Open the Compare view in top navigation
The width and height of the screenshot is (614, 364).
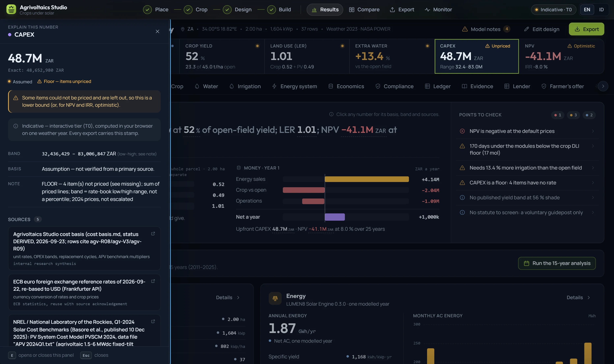[364, 10]
